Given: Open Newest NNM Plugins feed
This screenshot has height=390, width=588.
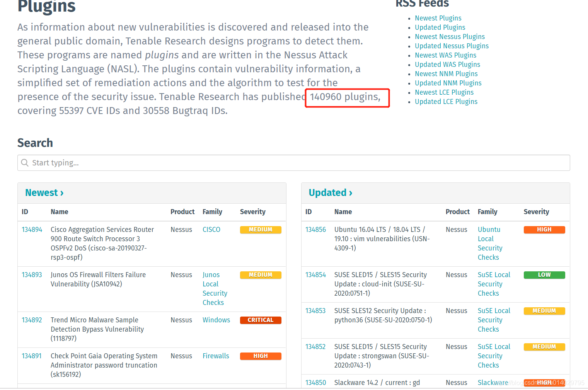Looking at the screenshot, I should click(446, 74).
